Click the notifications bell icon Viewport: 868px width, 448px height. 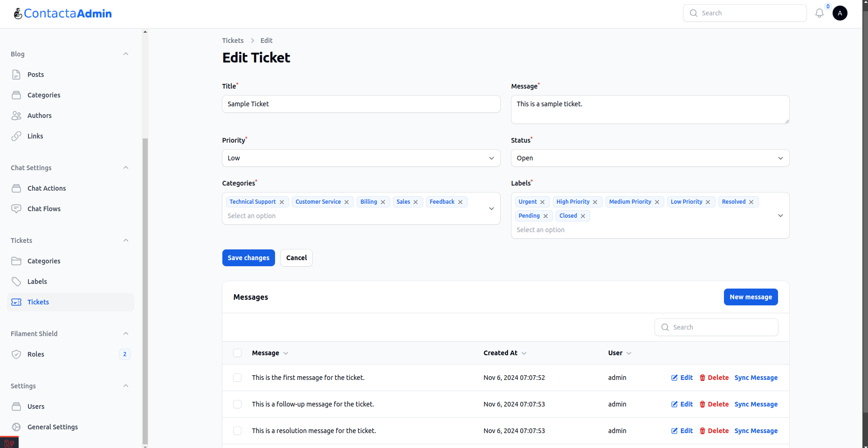tap(819, 13)
